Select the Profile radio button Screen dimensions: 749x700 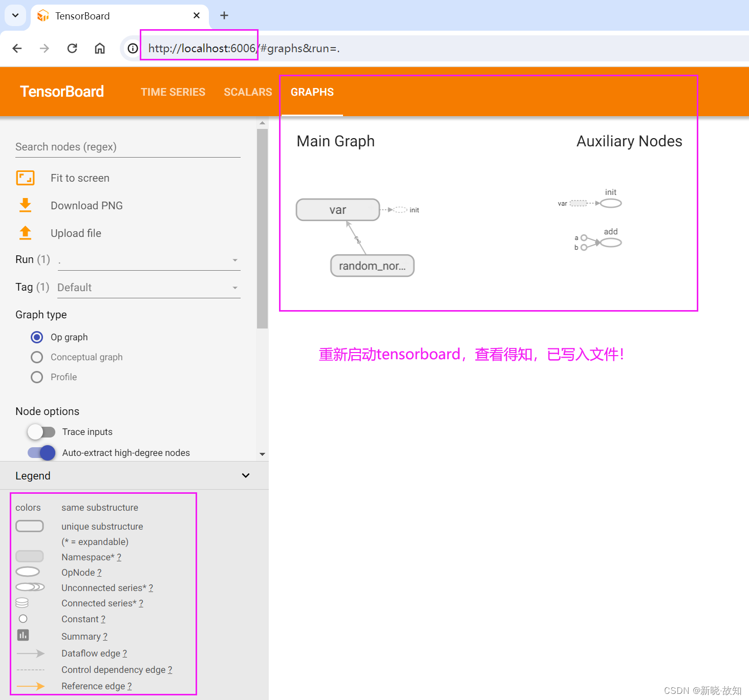pyautogui.click(x=37, y=377)
